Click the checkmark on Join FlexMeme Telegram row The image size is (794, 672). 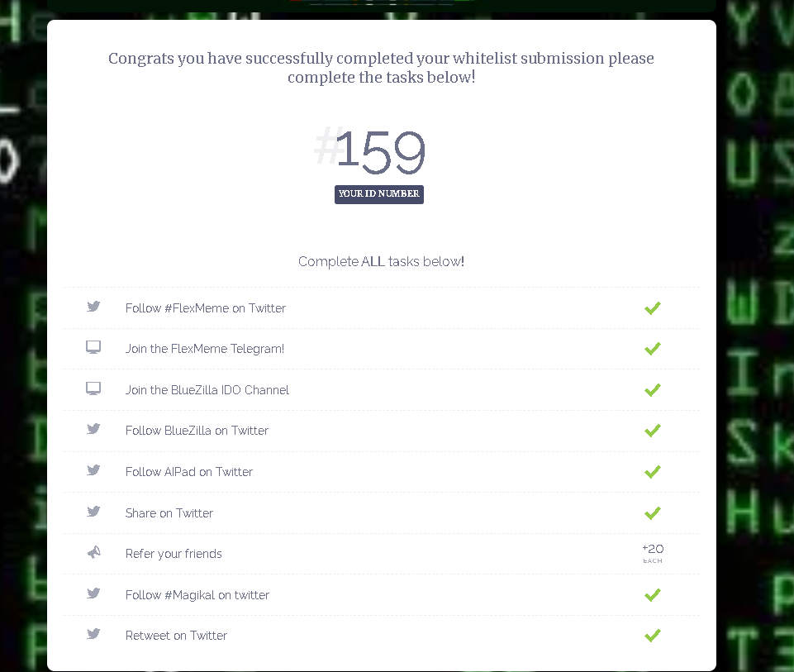tap(652, 349)
